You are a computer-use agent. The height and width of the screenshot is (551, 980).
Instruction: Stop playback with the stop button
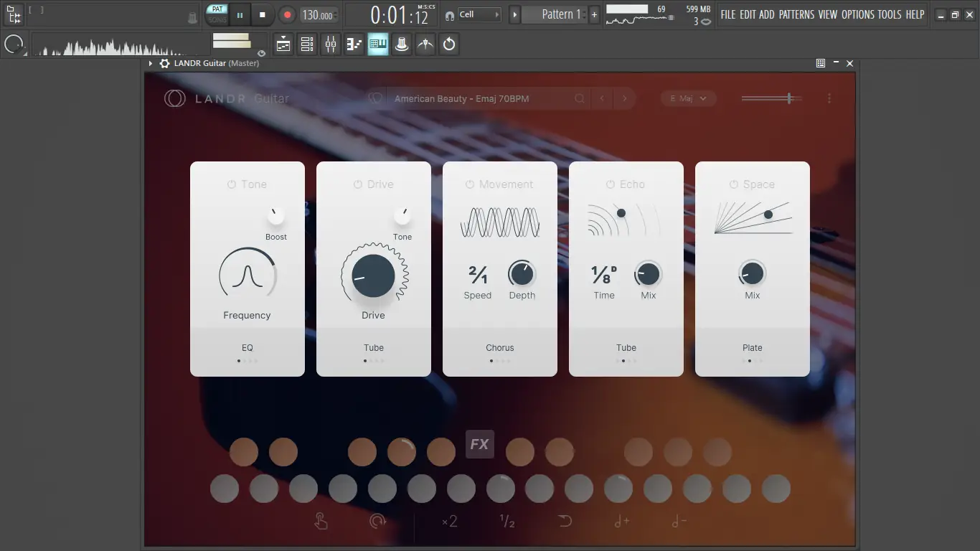pos(263,14)
